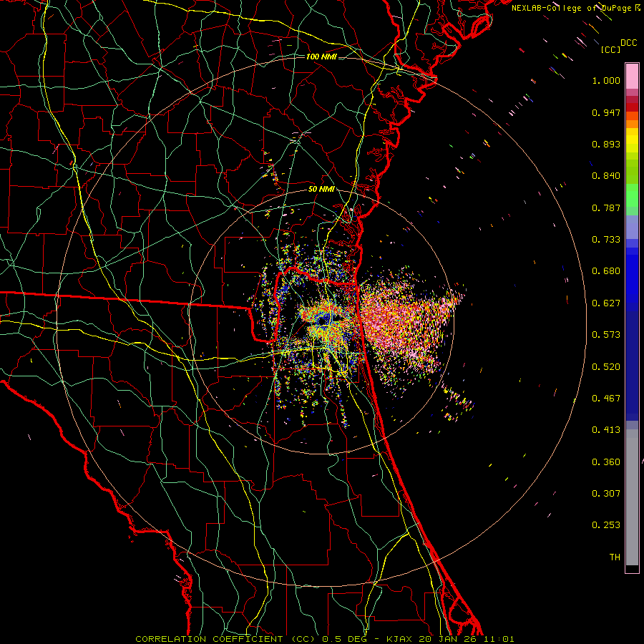Screen dimensions: 644x644
Task: Click the 'CORRELATION COEFFICIENT (CC)' caption text
Action: click(225, 639)
